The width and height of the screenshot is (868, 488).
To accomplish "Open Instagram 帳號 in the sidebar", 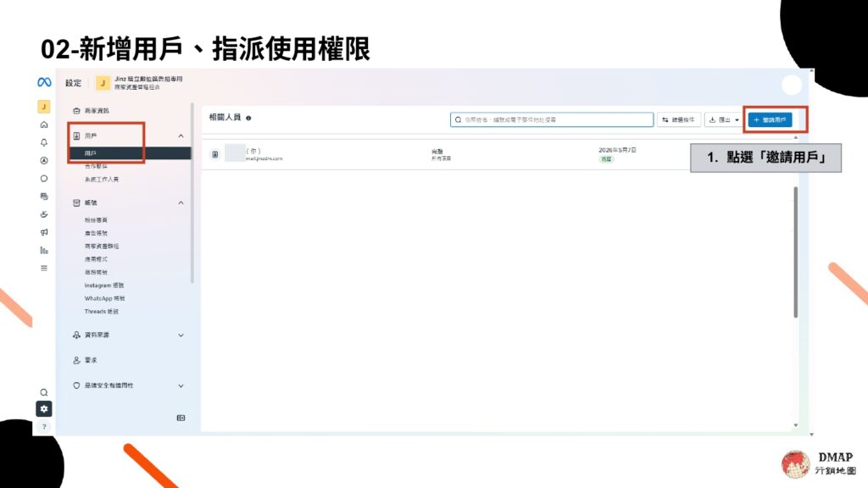I will [104, 286].
